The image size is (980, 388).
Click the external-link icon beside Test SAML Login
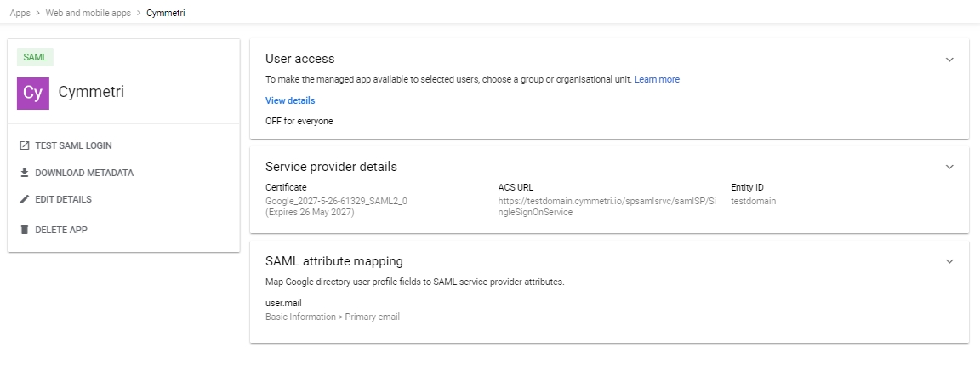pyautogui.click(x=25, y=146)
